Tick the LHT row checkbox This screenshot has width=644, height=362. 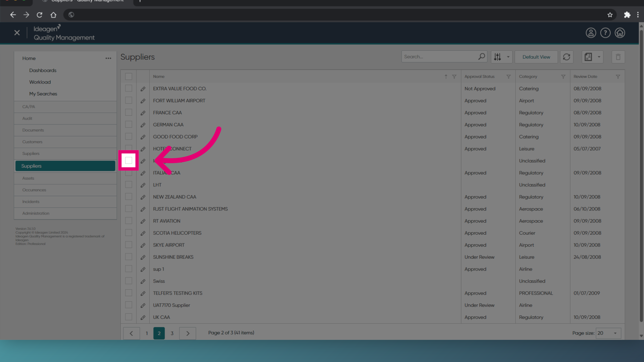[x=128, y=185]
